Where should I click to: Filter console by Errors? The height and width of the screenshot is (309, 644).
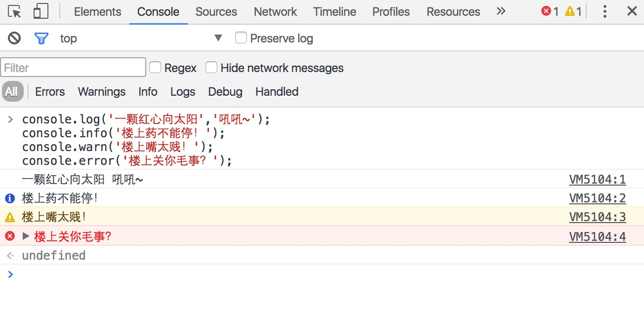pyautogui.click(x=50, y=92)
